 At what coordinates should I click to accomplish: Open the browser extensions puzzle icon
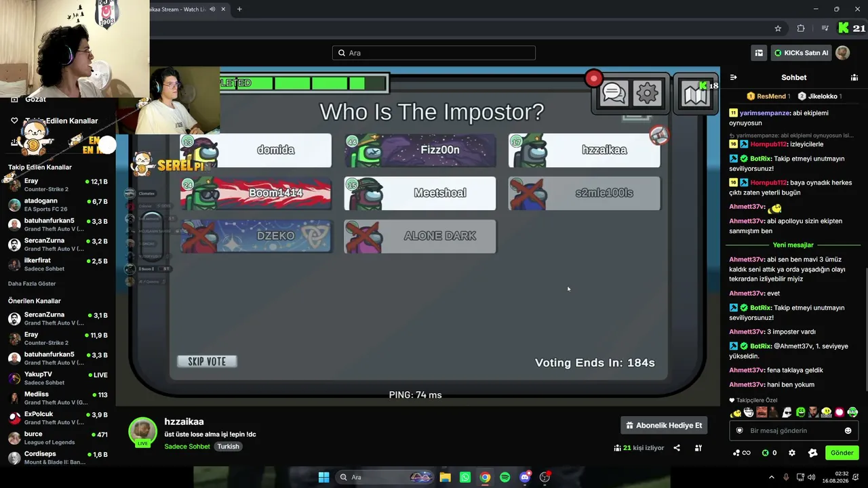coord(801,28)
